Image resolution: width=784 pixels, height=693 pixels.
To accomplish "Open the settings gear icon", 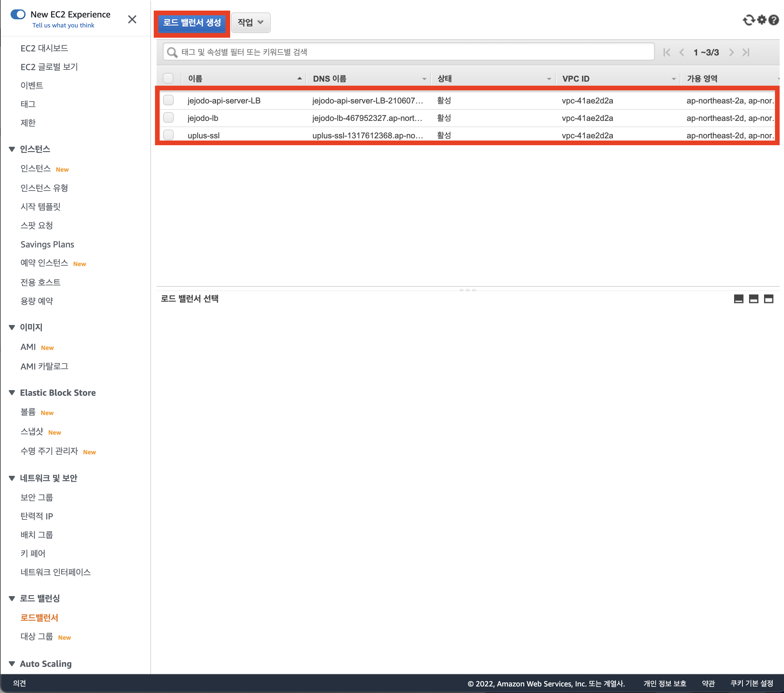I will pos(762,20).
